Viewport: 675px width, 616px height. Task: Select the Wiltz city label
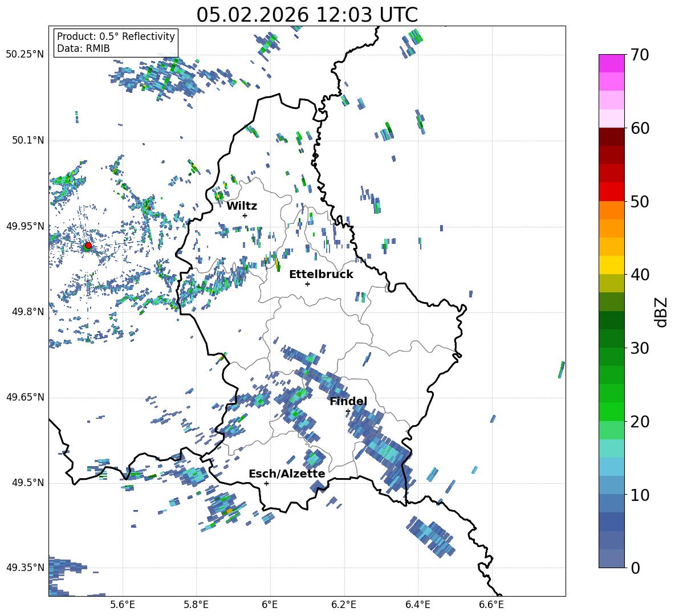coord(242,206)
